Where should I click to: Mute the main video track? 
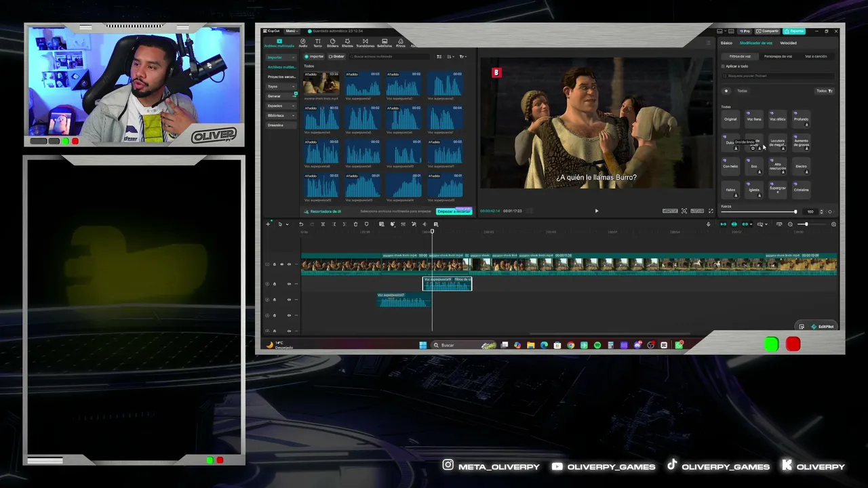pyautogui.click(x=290, y=264)
